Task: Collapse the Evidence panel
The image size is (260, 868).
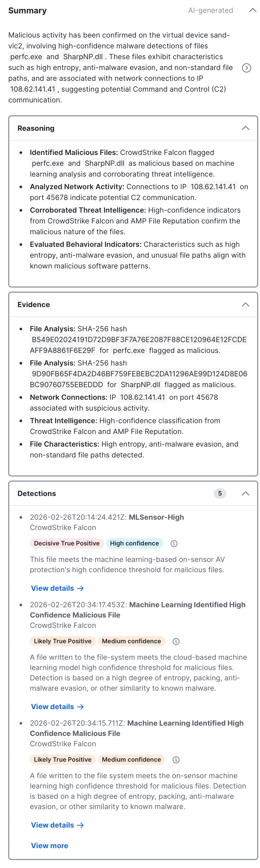Action: [x=246, y=305]
